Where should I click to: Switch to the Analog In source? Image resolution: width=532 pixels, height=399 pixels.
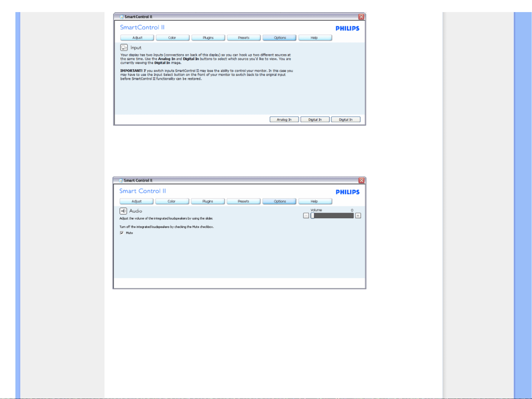284,120
